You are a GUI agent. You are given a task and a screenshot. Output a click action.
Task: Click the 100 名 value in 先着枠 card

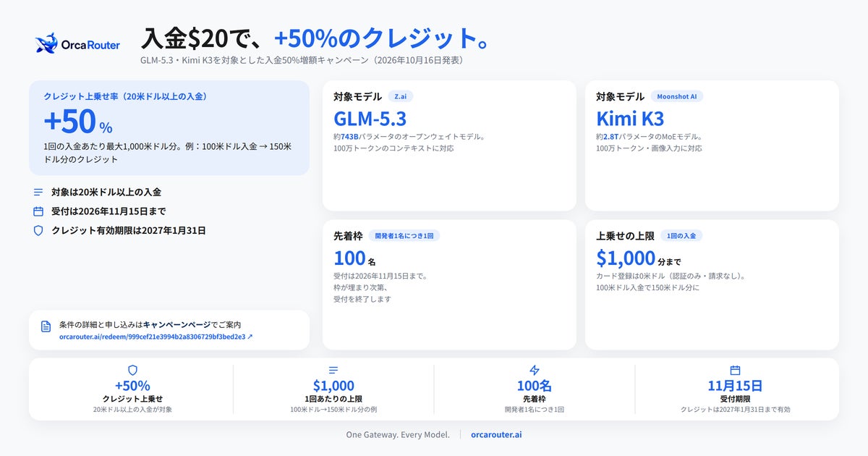pyautogui.click(x=354, y=258)
